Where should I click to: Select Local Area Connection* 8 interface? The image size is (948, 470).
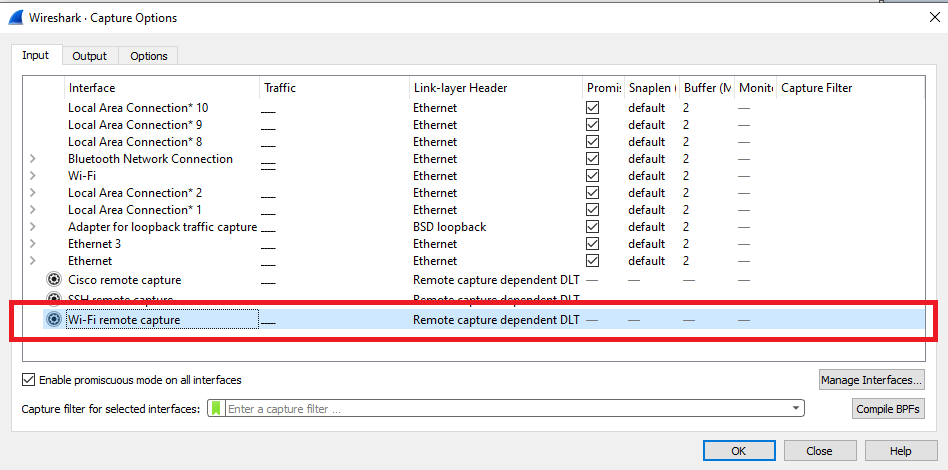coord(135,142)
